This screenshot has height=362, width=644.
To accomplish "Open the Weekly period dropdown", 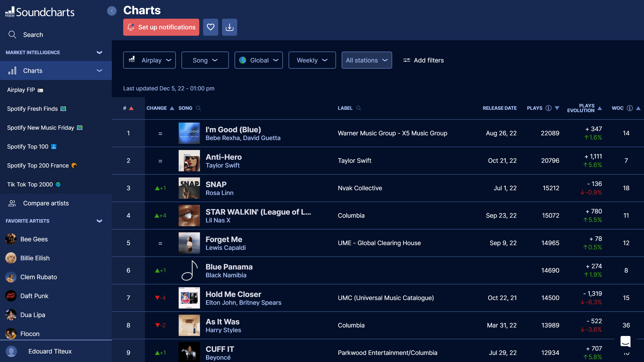I will point(312,60).
